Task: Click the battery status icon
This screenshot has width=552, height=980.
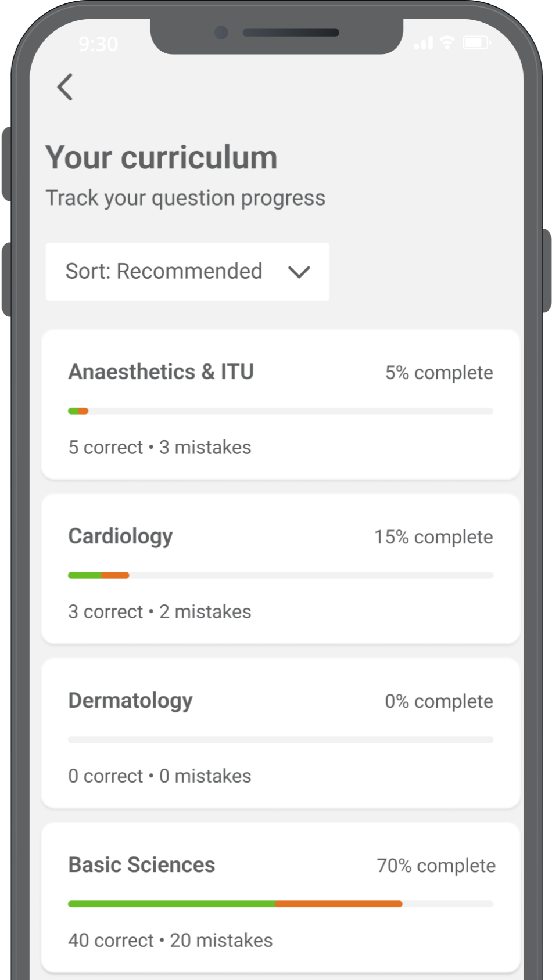Action: pos(476,43)
